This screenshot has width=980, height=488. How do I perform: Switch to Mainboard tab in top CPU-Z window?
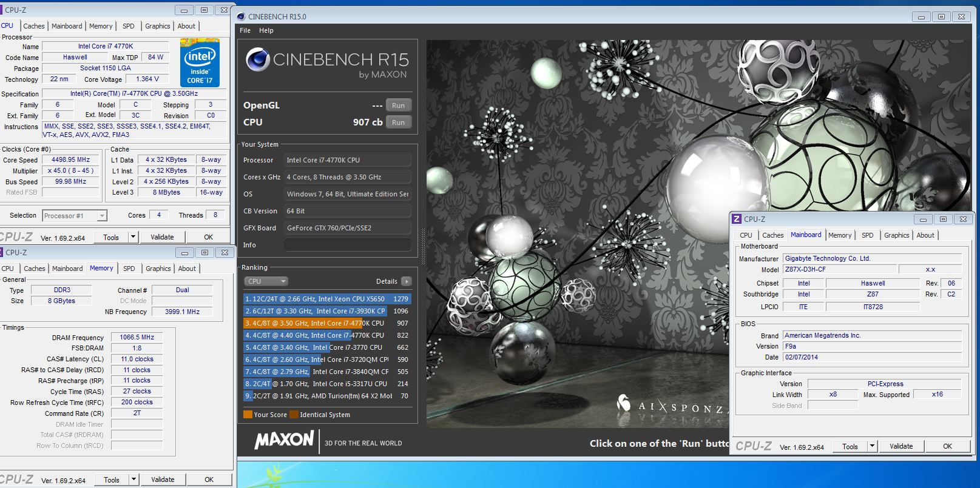pyautogui.click(x=67, y=26)
